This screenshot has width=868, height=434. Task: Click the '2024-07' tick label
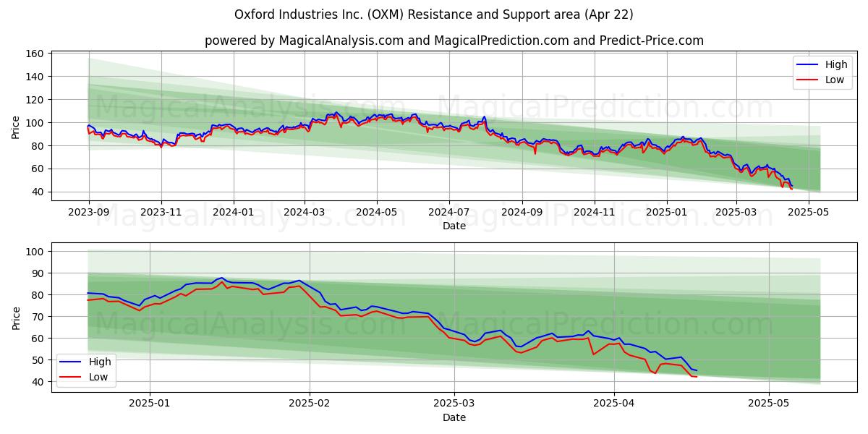(448, 213)
